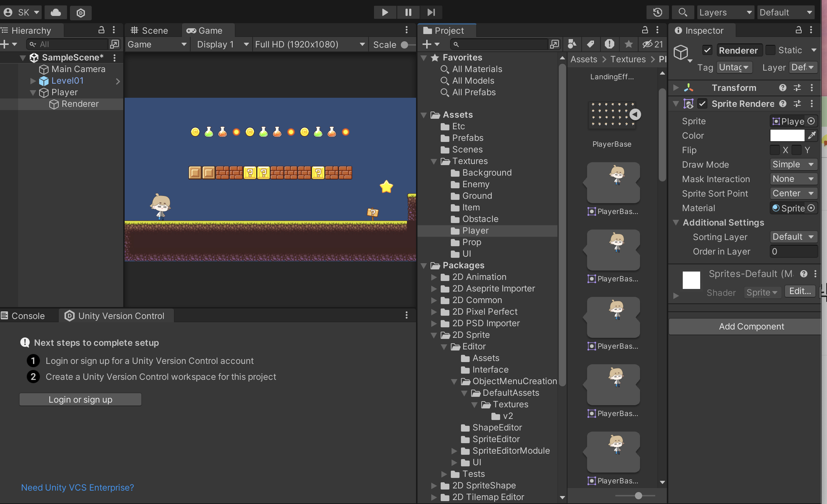Click Project search by label icon
Screen dimensions: 827x504
[x=591, y=44]
